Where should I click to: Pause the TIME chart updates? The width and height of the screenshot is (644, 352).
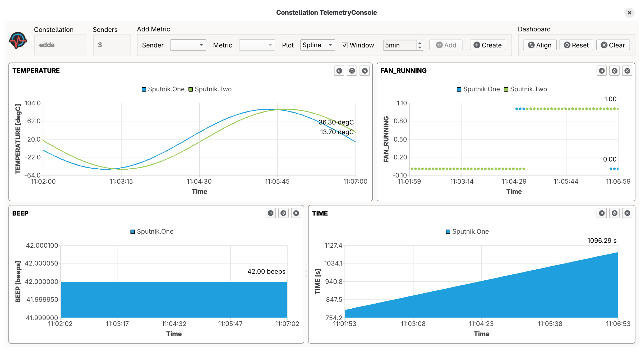pos(601,213)
